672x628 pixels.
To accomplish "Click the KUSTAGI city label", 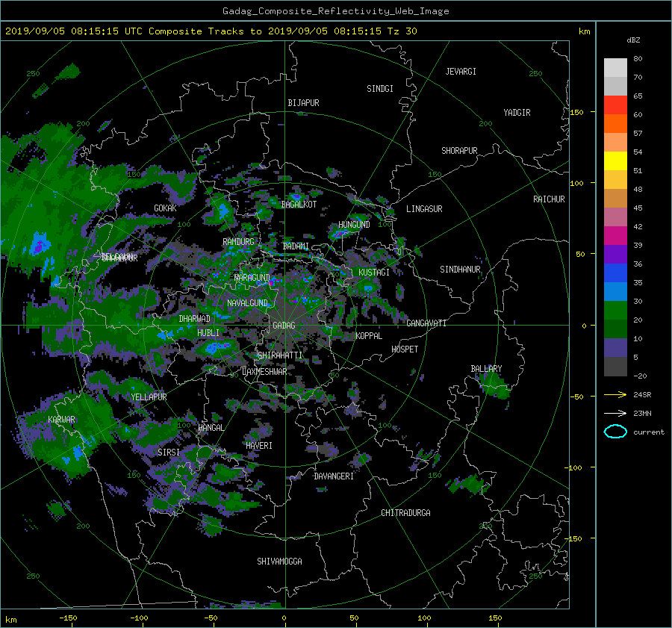I will (374, 273).
